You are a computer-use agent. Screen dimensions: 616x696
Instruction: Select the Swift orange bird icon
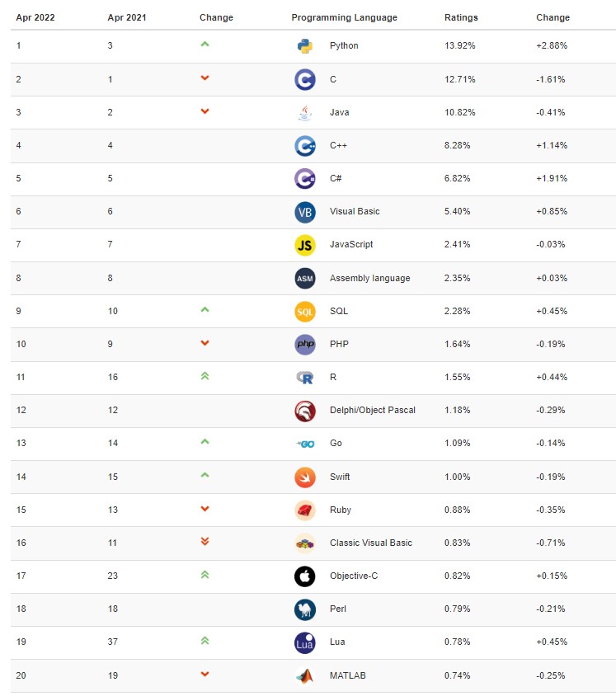coord(305,477)
